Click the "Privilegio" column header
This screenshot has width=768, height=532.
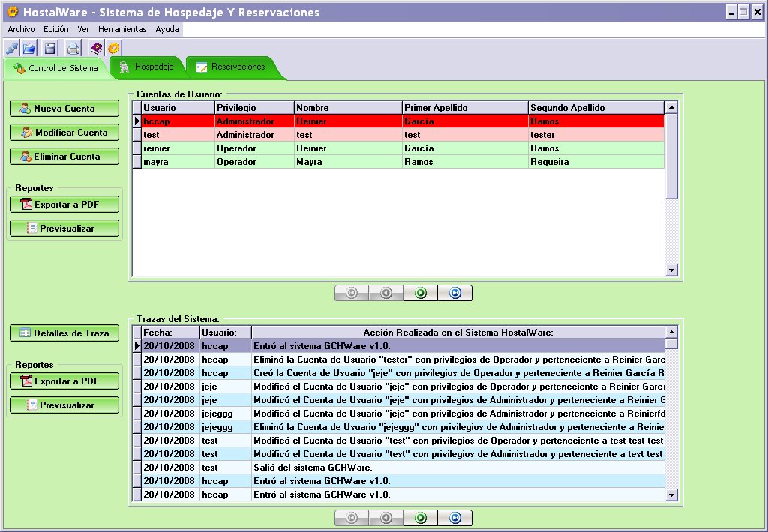254,108
